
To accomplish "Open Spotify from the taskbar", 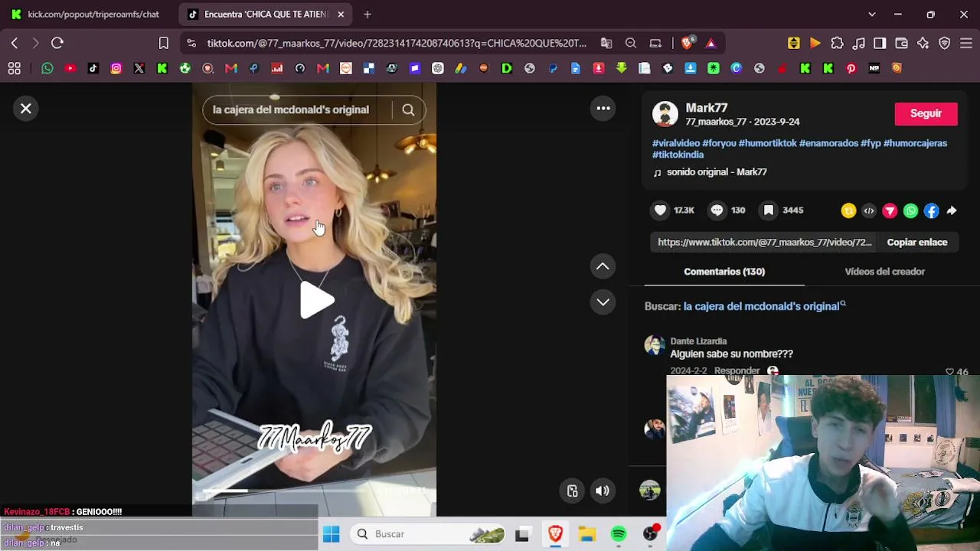I will pyautogui.click(x=619, y=534).
